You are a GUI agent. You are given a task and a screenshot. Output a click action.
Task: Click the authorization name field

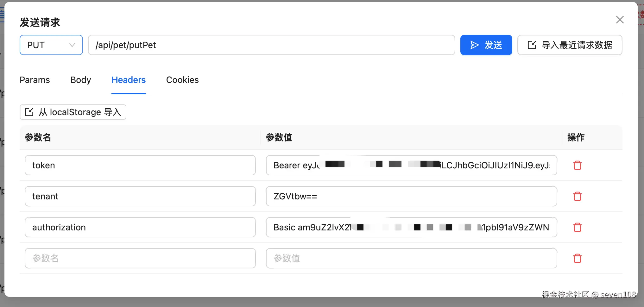pyautogui.click(x=140, y=227)
